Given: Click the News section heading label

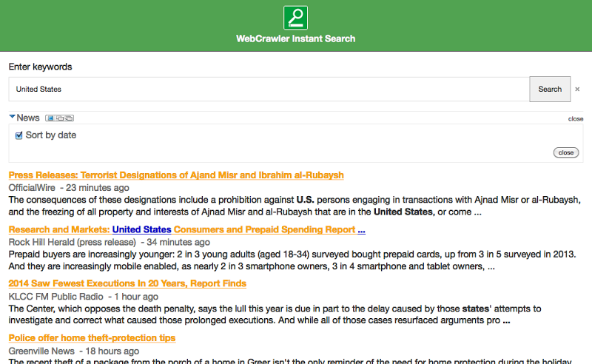Looking at the screenshot, I should (x=28, y=118).
